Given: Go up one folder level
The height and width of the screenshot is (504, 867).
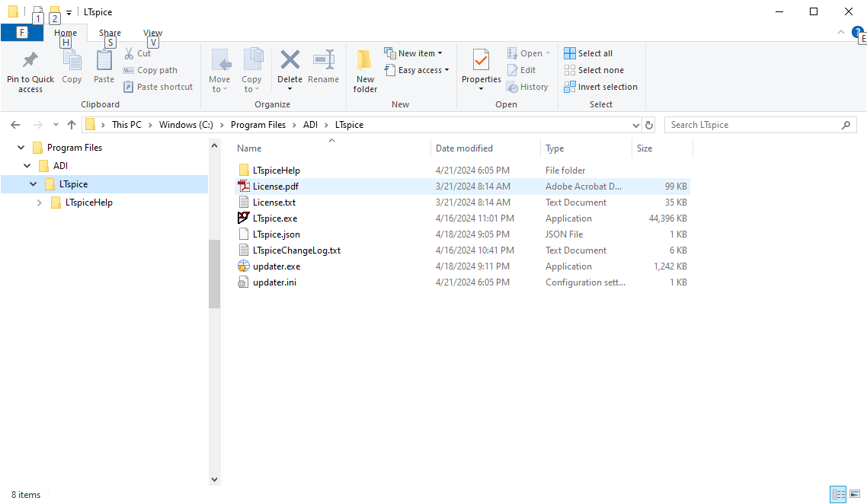Looking at the screenshot, I should [x=72, y=125].
